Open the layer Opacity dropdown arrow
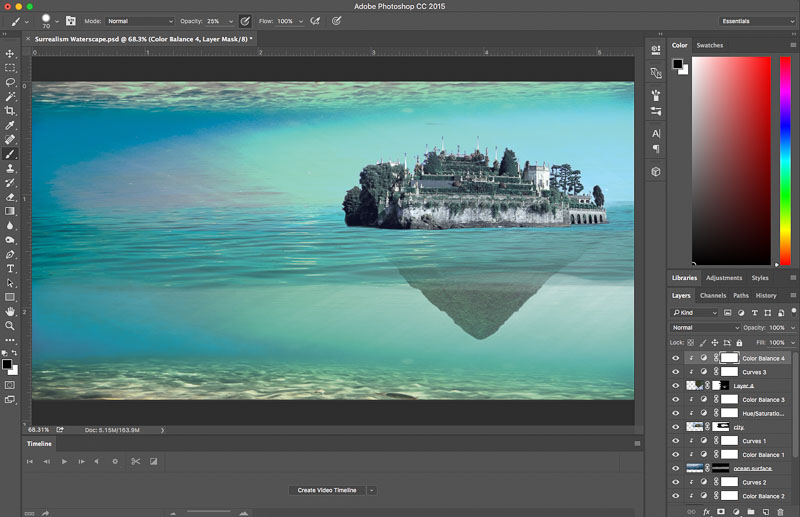Viewport: 800px width, 517px height. pos(793,328)
